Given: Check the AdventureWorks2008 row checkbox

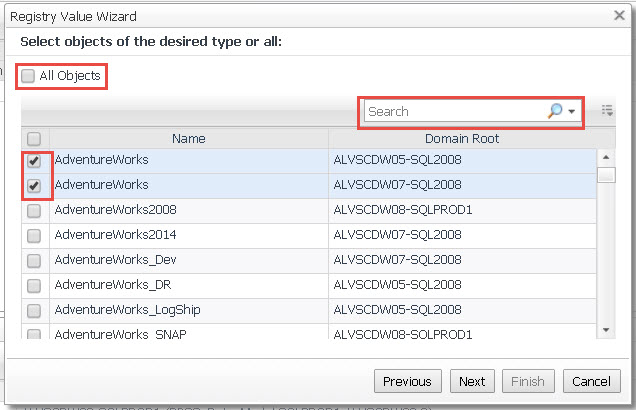Looking at the screenshot, I should (34, 210).
